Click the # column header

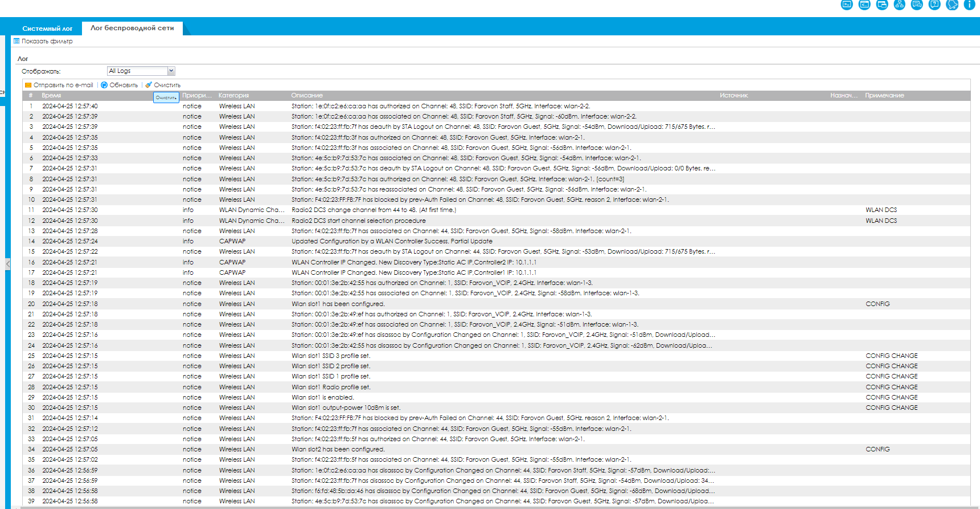[31, 95]
